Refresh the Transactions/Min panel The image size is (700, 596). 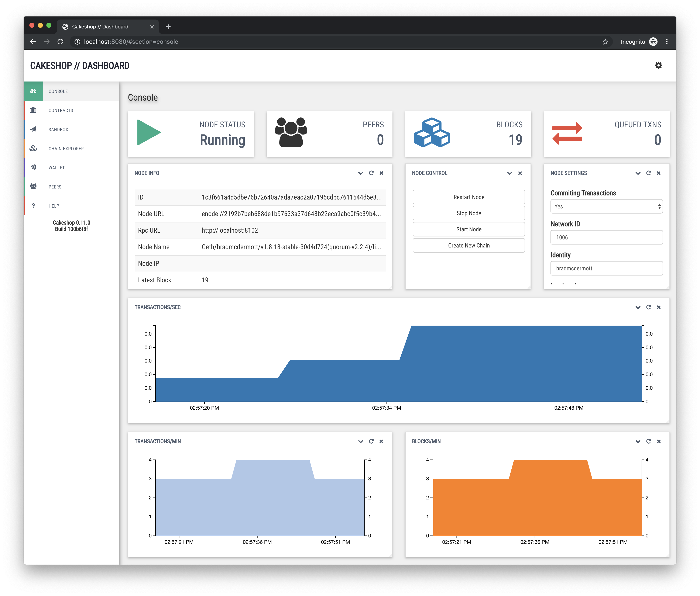(x=371, y=441)
